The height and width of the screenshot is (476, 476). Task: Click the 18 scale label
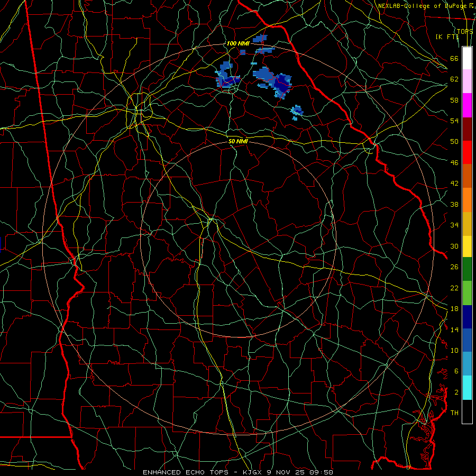[x=454, y=309]
